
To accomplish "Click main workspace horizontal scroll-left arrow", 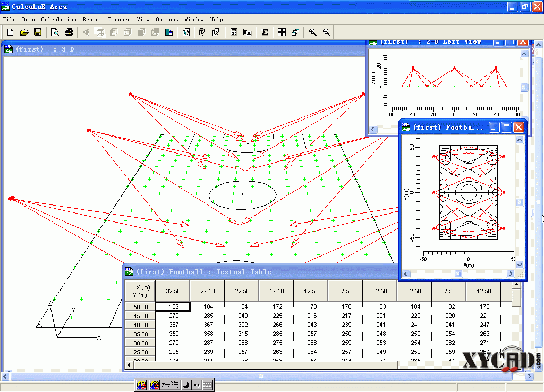I will 5,376.
